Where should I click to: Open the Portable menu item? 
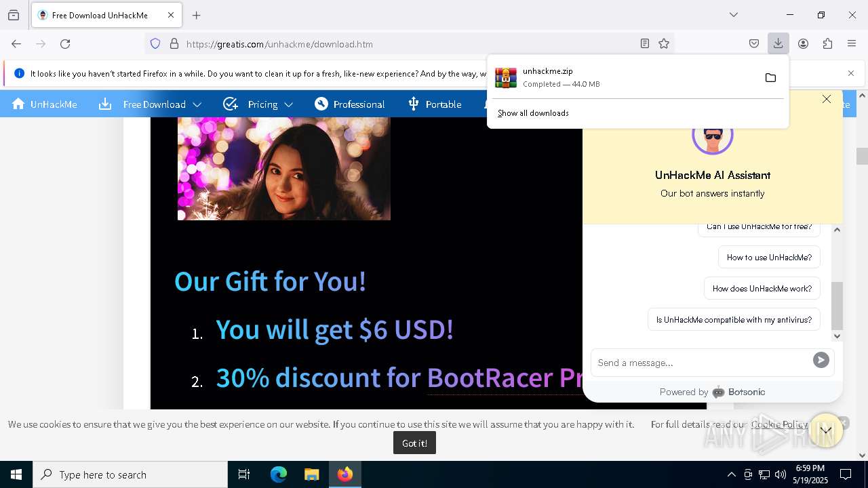(x=435, y=104)
